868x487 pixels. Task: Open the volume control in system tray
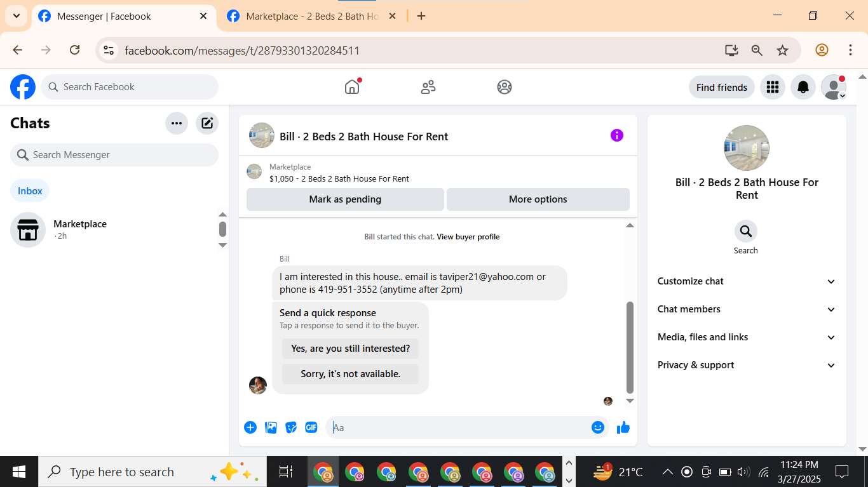pos(743,472)
